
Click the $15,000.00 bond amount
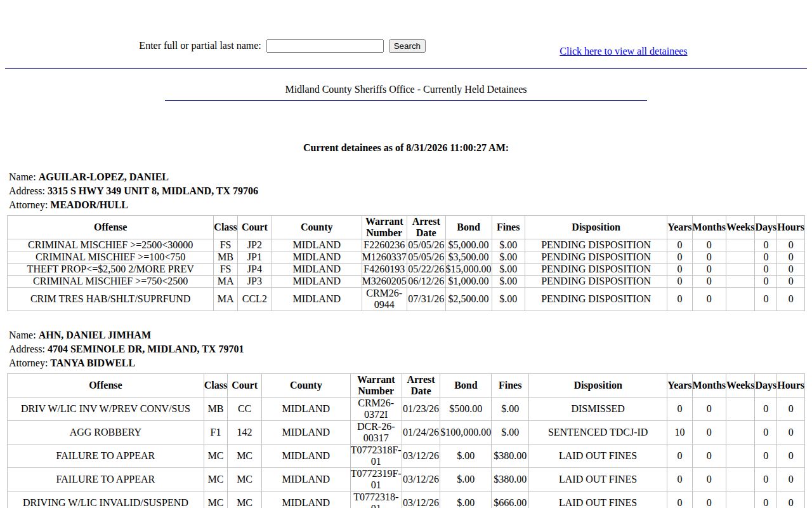(469, 269)
